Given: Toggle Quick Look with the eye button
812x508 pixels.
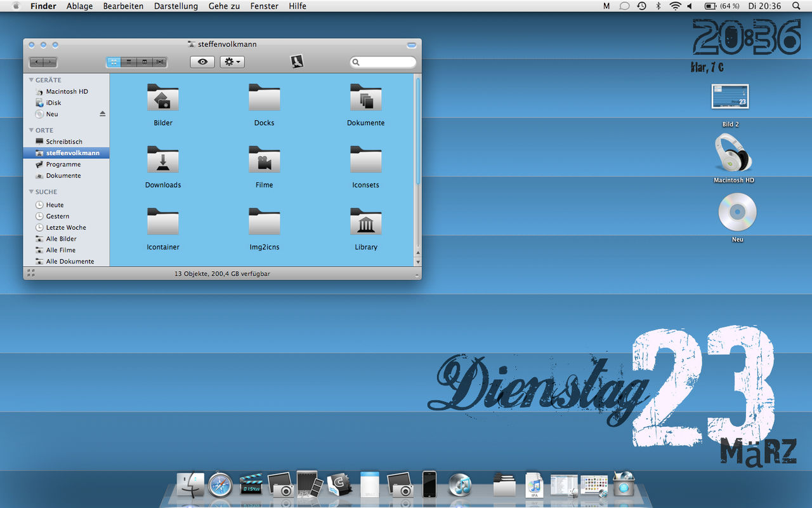Looking at the screenshot, I should [202, 62].
